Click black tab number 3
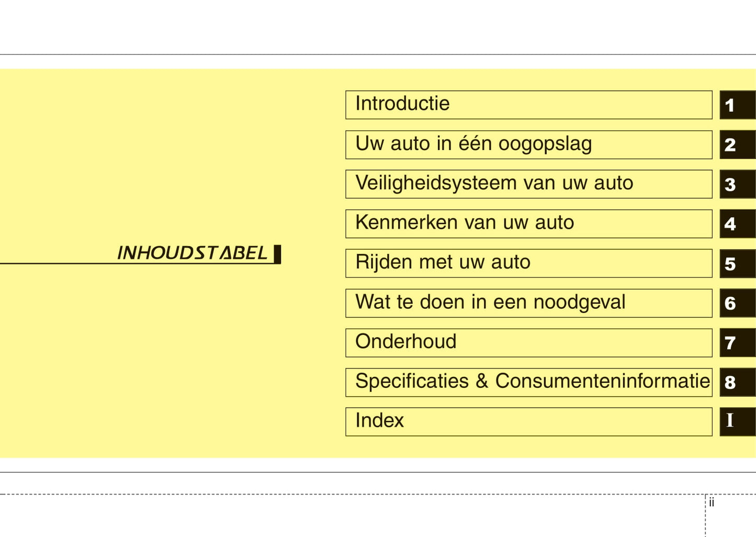Viewport: 756px width, 537px height. [x=737, y=184]
